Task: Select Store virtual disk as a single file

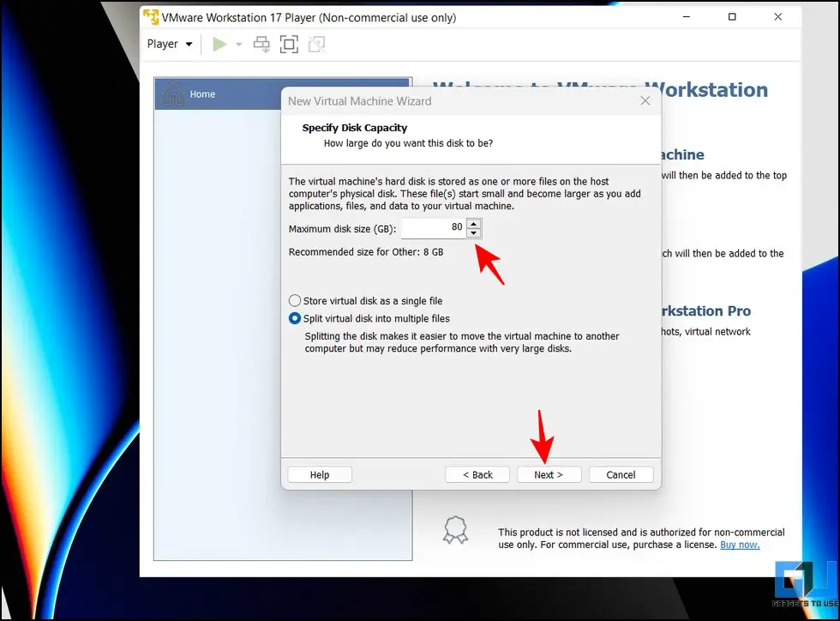Action: click(x=365, y=301)
